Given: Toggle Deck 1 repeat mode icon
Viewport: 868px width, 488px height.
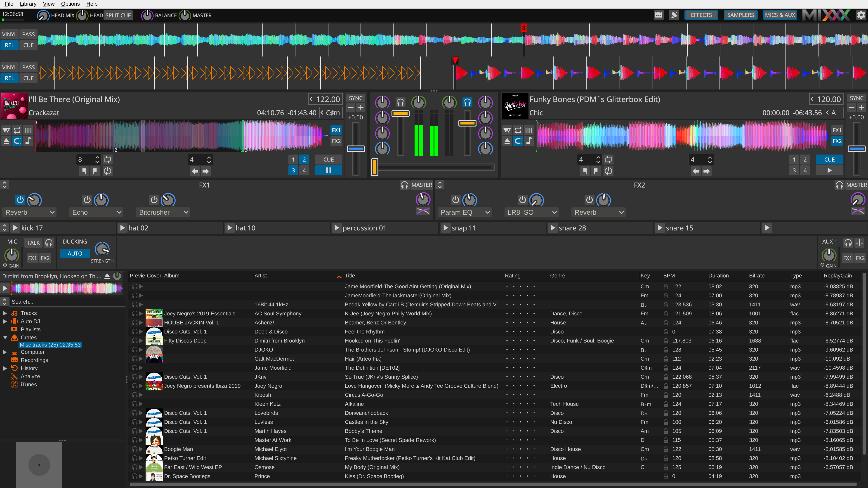Looking at the screenshot, I should pos(17,130).
